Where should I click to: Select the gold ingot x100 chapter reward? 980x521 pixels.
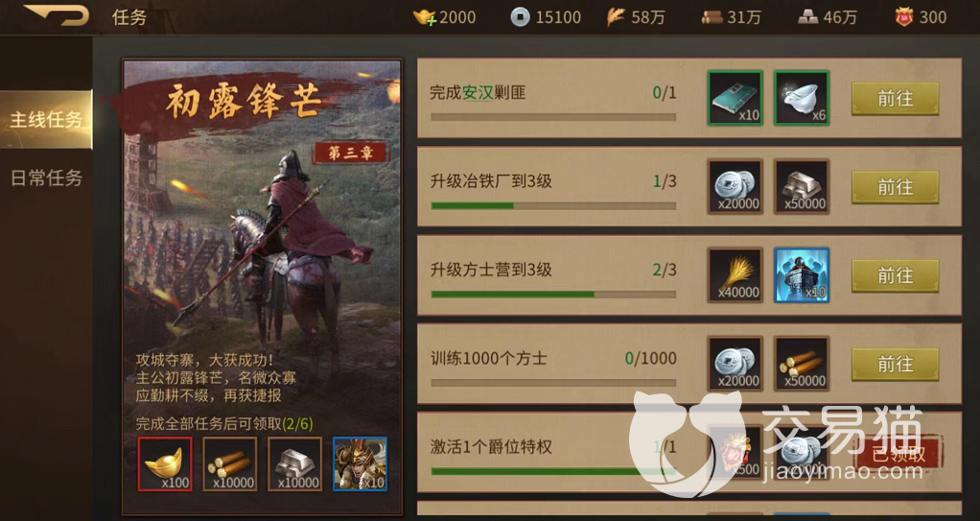tap(165, 463)
